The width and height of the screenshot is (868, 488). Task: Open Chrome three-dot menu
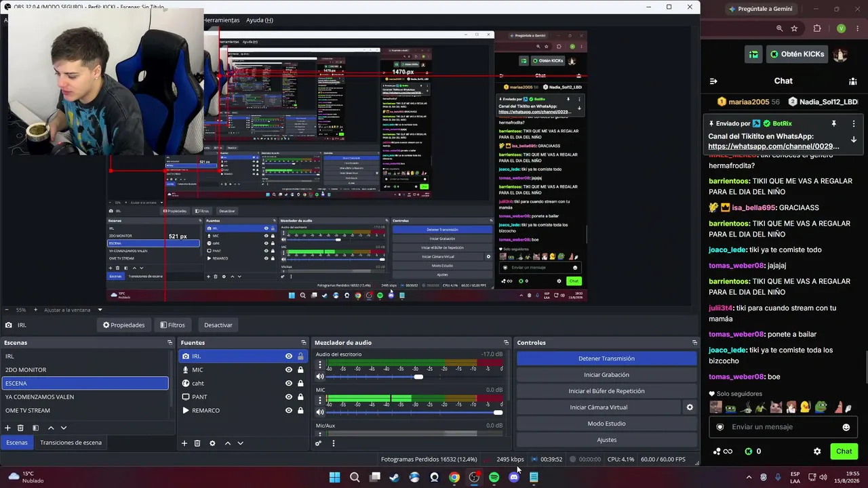click(x=859, y=28)
